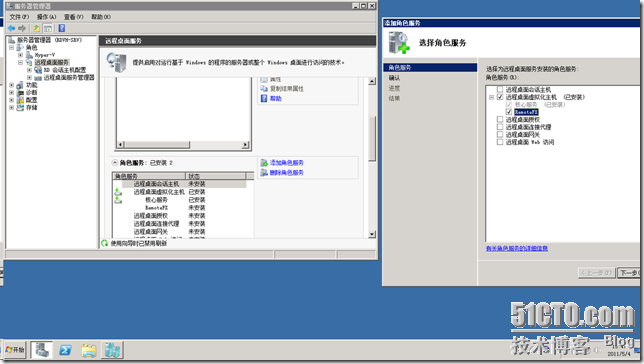644x364 pixels.
Task: Toggle the show/hide console tree toolbar icon
Action: point(48,28)
